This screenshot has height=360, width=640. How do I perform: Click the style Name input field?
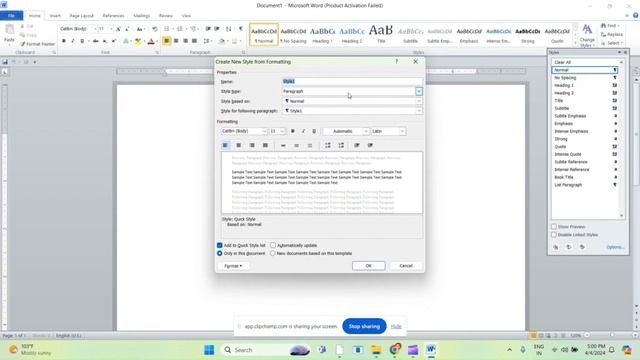point(352,81)
